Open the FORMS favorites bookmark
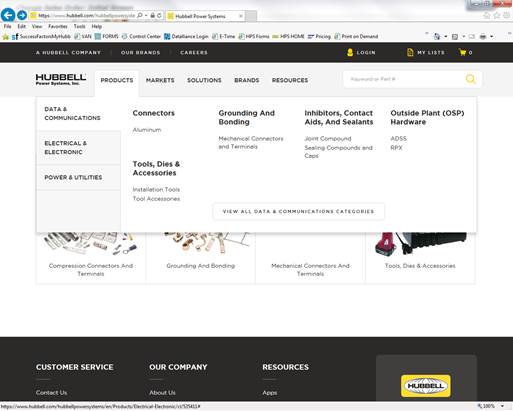 tap(107, 37)
